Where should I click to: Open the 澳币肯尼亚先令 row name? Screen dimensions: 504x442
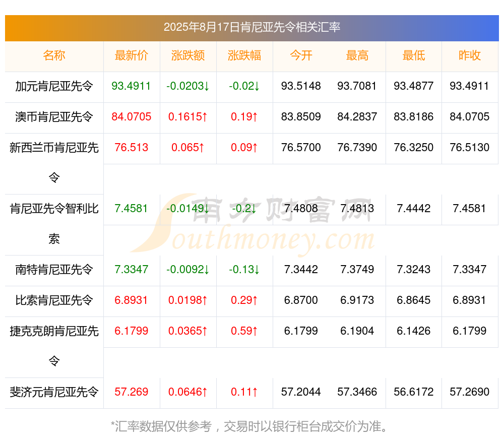(x=54, y=117)
